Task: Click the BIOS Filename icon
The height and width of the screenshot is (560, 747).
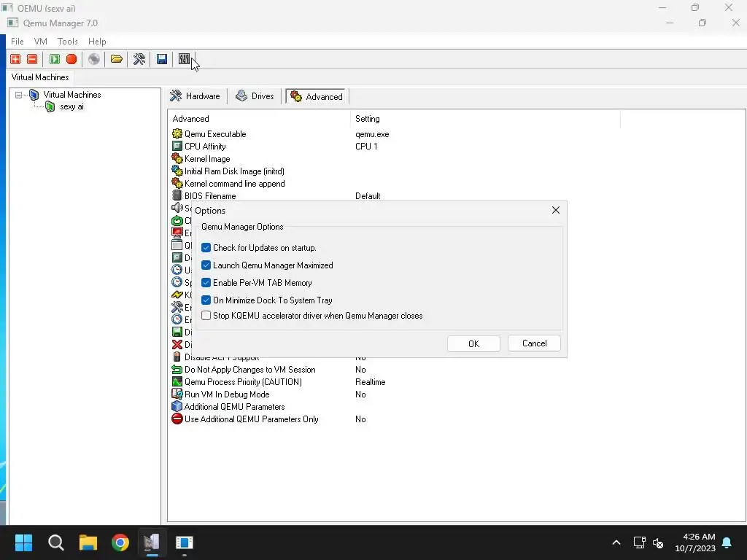Action: [177, 195]
